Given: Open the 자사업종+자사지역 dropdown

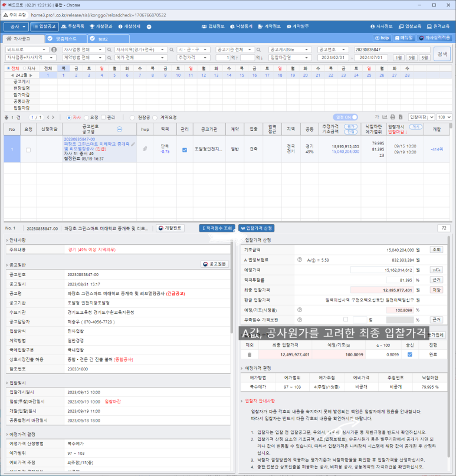Looking at the screenshot, I should [30, 57].
